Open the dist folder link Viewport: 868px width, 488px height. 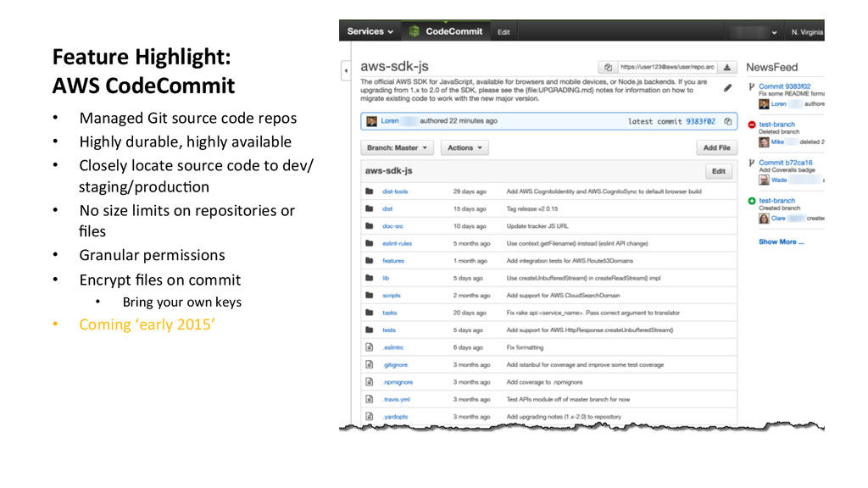click(387, 208)
